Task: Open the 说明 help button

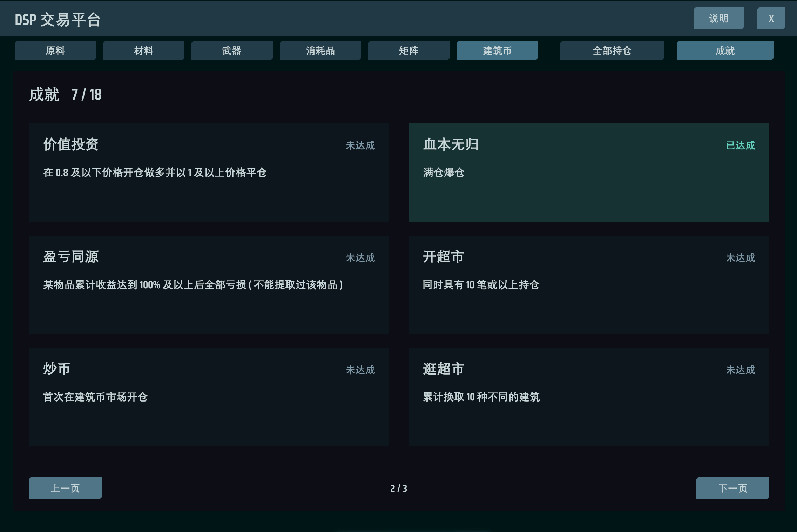Action: click(x=718, y=18)
